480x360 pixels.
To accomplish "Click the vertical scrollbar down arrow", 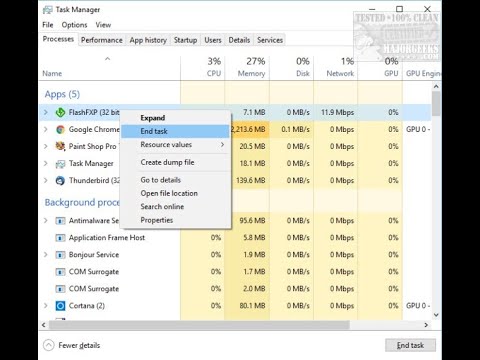I will coord(436,315).
